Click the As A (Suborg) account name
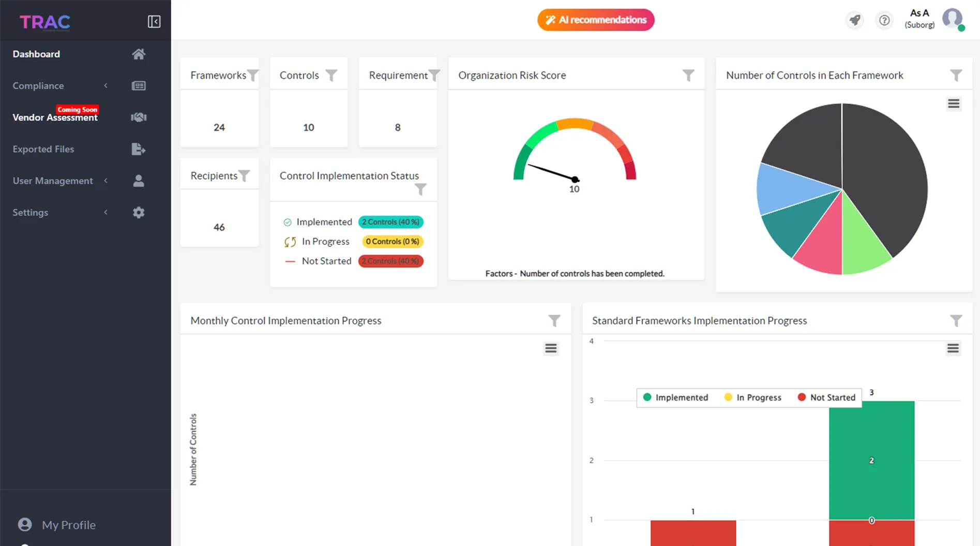This screenshot has width=980, height=546. point(919,19)
